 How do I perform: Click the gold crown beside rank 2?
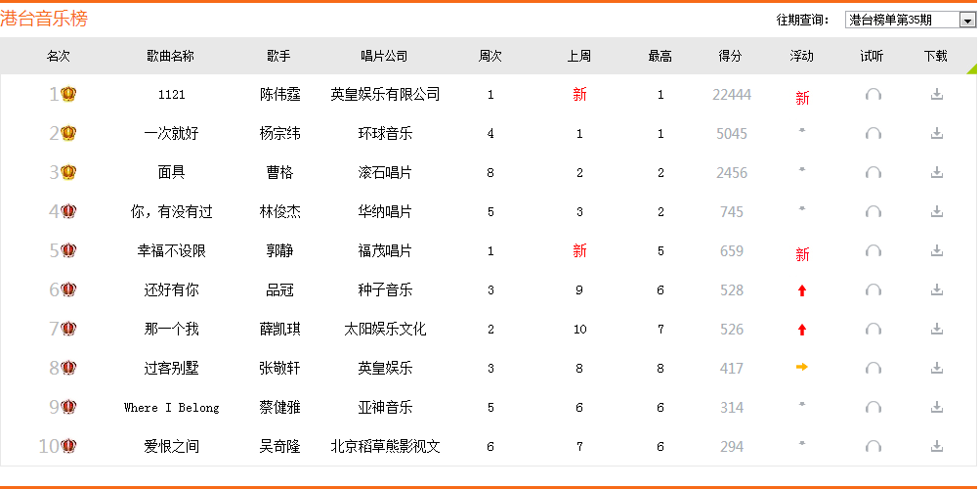(x=68, y=133)
